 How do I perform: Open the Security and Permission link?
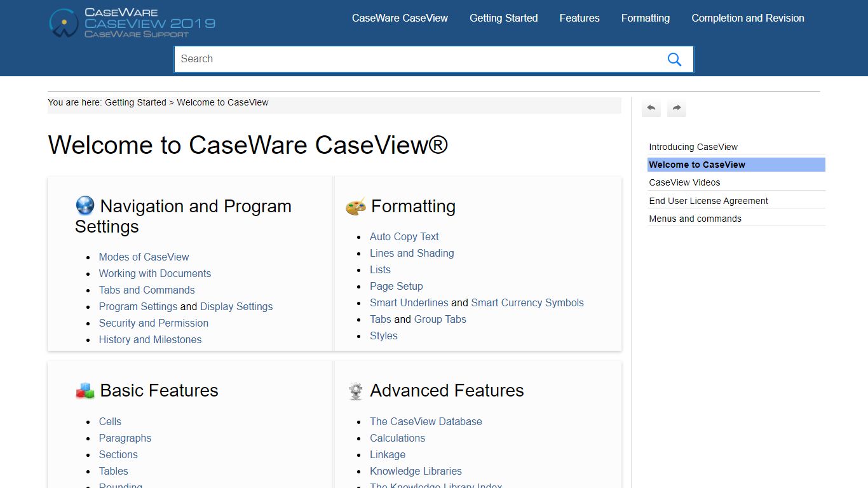tap(153, 323)
